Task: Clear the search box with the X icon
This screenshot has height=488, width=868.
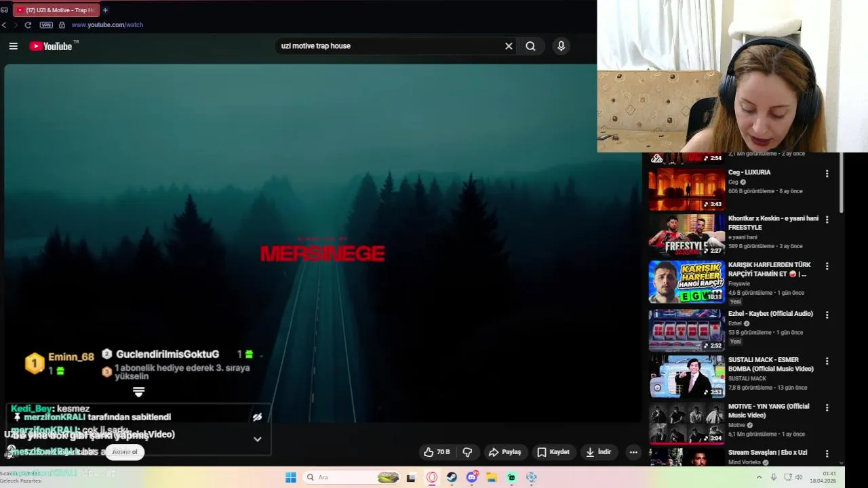Action: click(x=509, y=46)
